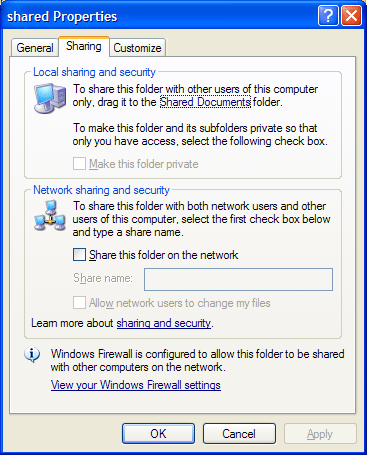Image resolution: width=367 pixels, height=455 pixels.
Task: Close the shared Properties dialog
Action: coord(351,16)
